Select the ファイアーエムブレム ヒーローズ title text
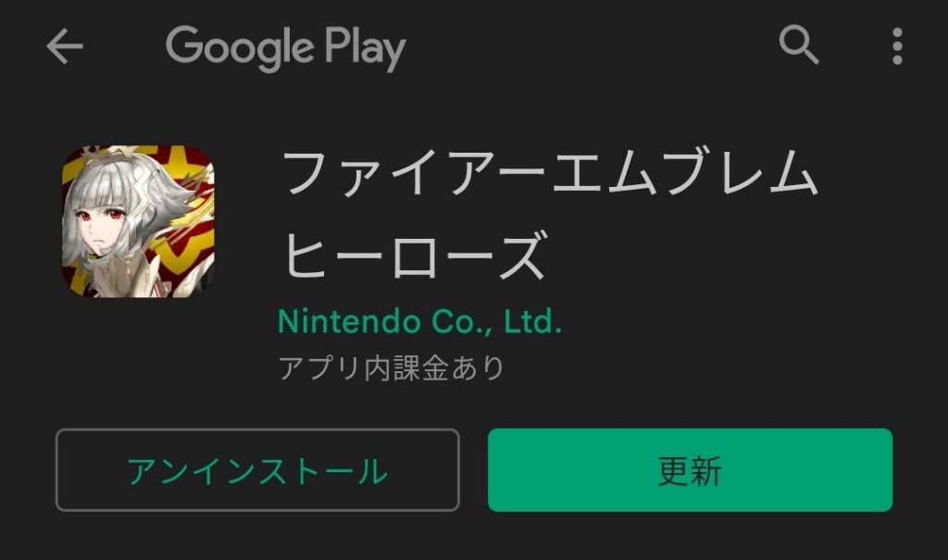948x560 pixels. point(550,214)
